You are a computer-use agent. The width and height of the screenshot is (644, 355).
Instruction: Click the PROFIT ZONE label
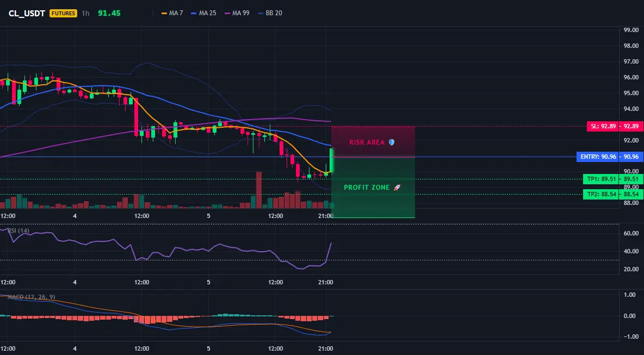[x=367, y=188]
